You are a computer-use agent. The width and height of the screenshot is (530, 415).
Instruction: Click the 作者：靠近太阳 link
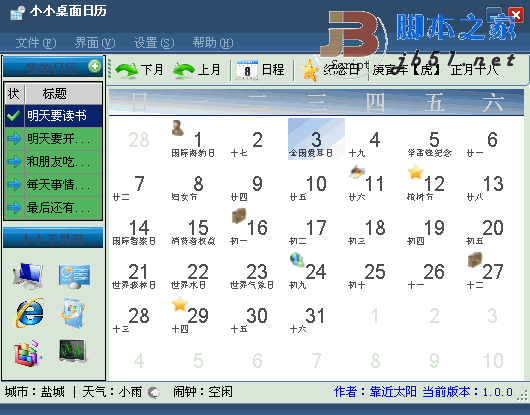coord(375,392)
